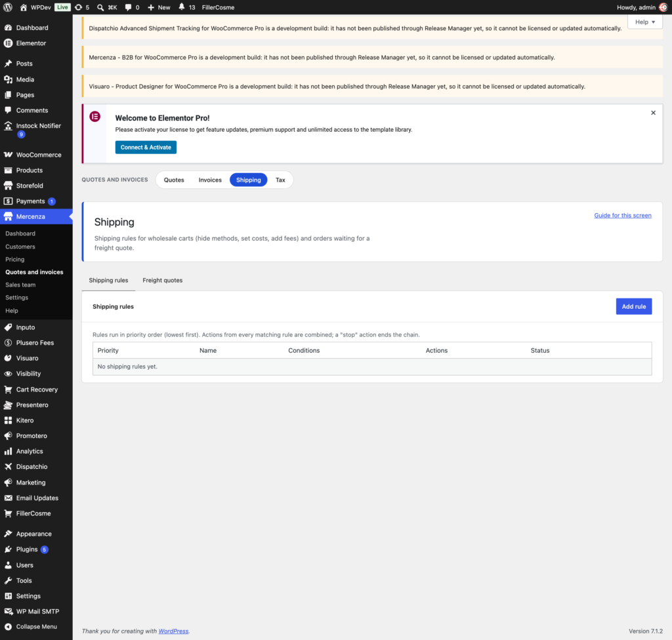Click the Dispatchio plane icon

point(8,466)
